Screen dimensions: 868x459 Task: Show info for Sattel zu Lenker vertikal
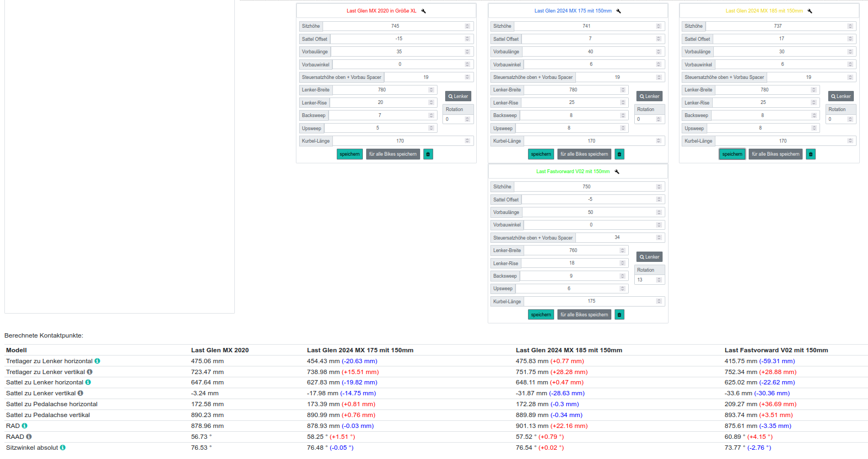(81, 393)
